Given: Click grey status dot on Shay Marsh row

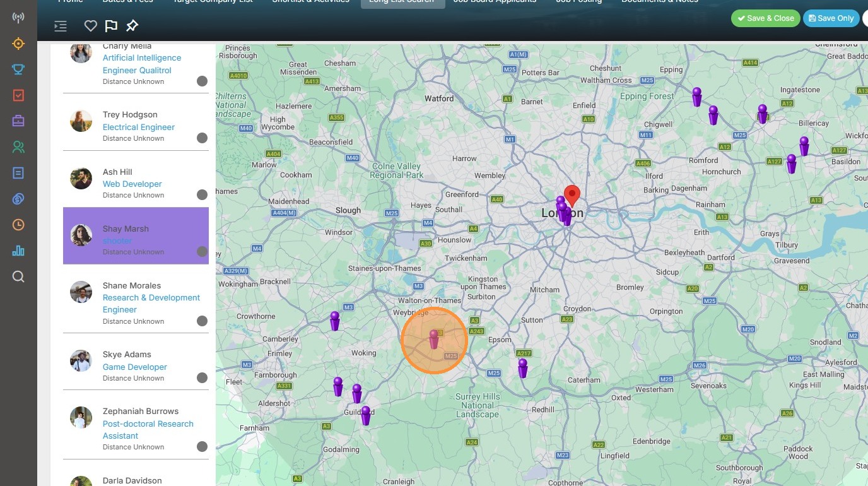Looking at the screenshot, I should point(202,252).
